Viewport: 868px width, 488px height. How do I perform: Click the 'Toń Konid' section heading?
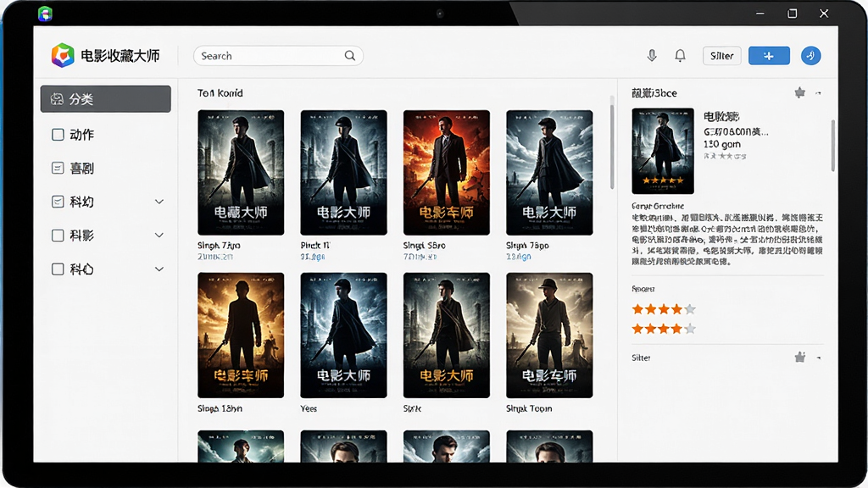point(220,93)
